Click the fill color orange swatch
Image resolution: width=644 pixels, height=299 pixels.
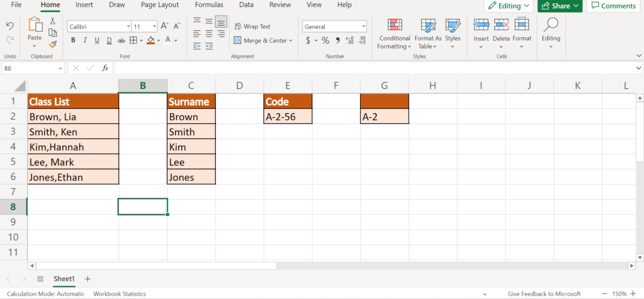[x=150, y=41]
